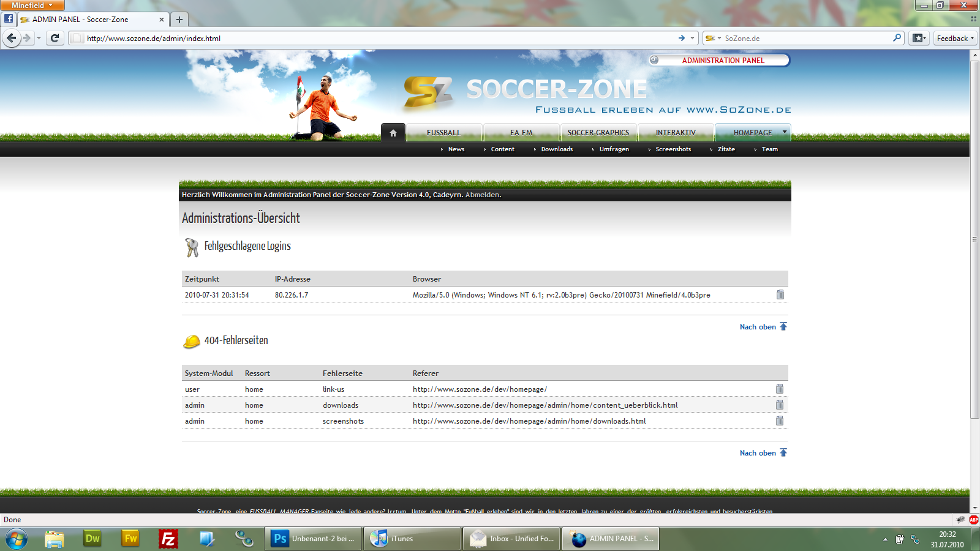Click the Adblock Plus status bar icon
The image size is (980, 551).
pyautogui.click(x=973, y=519)
